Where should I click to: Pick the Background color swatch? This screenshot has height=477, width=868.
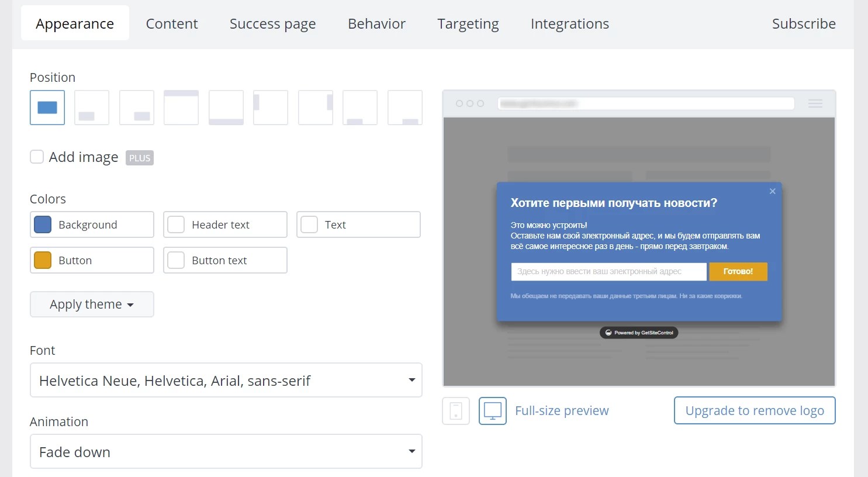[43, 224]
